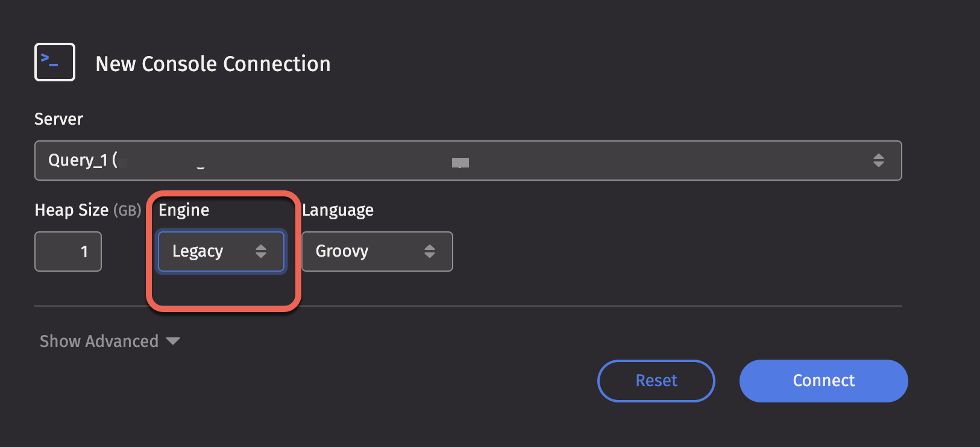Focus the Heap Size input field

pos(68,251)
